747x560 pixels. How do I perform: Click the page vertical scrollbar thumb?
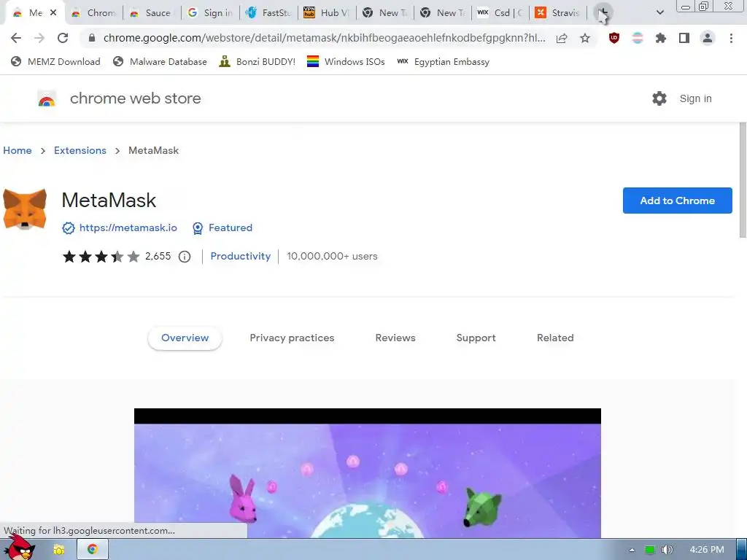tap(742, 180)
